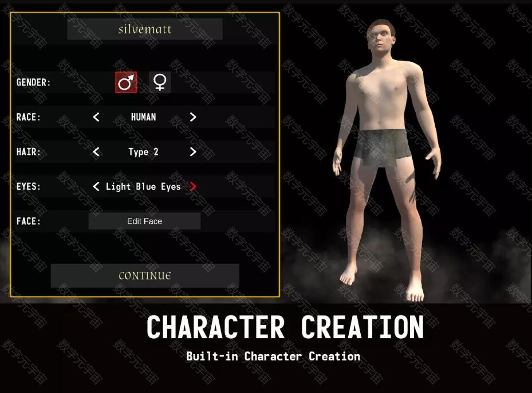Click the CONTINUE button
Screen dimensions: 532x393
point(145,276)
